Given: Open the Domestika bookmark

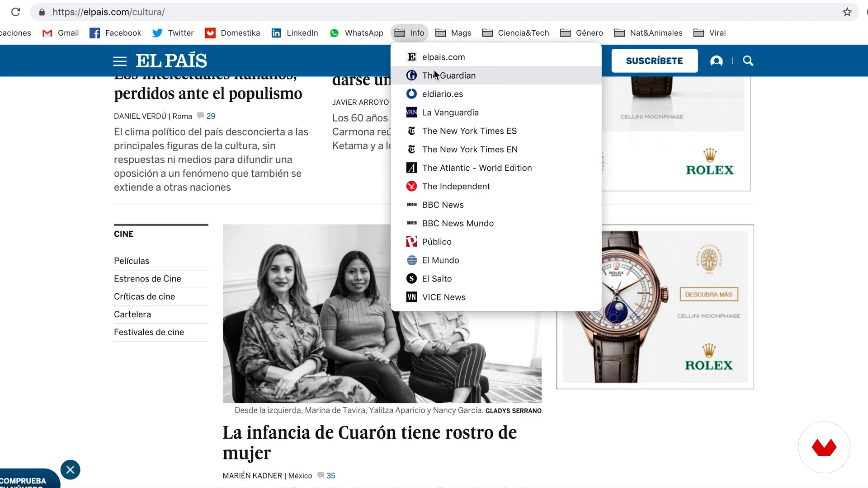Looking at the screenshot, I should [x=232, y=33].
